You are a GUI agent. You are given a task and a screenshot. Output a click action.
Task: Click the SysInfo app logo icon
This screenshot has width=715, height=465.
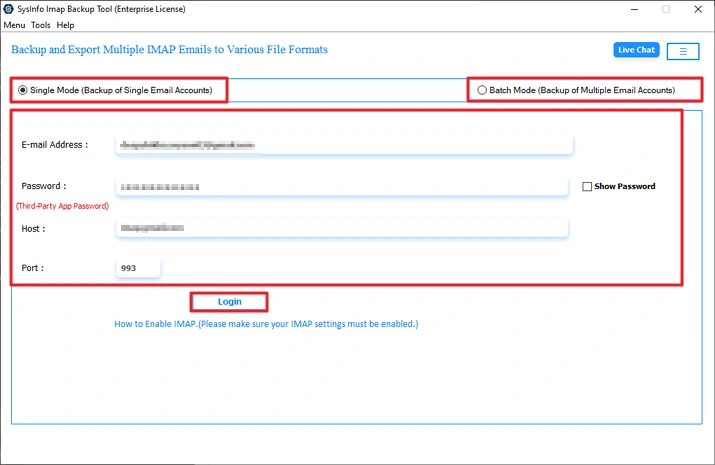(8, 9)
